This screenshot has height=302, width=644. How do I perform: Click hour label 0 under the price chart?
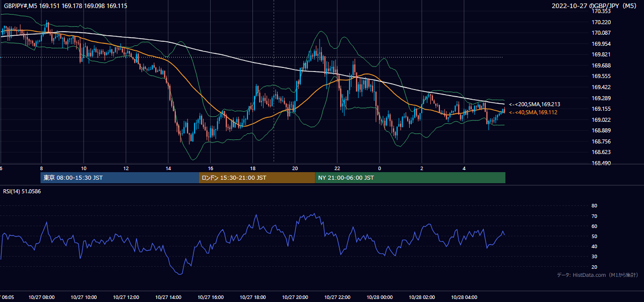[379, 168]
